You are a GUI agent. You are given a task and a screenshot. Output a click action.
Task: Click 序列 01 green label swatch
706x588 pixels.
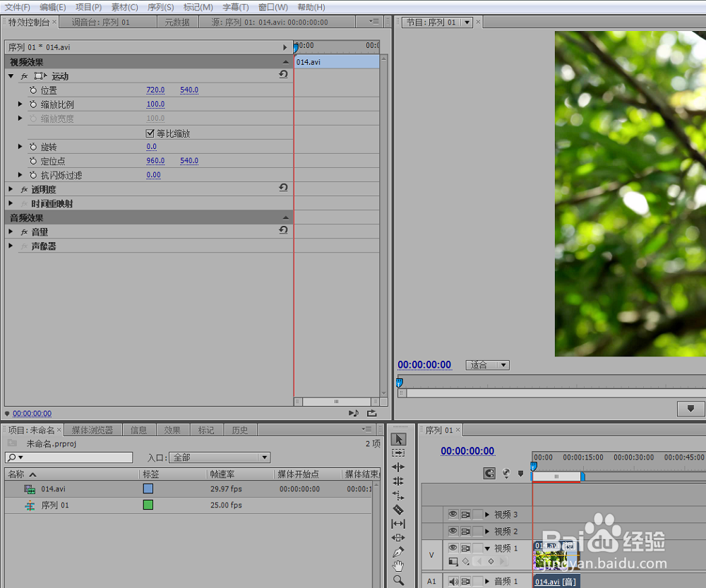[148, 505]
